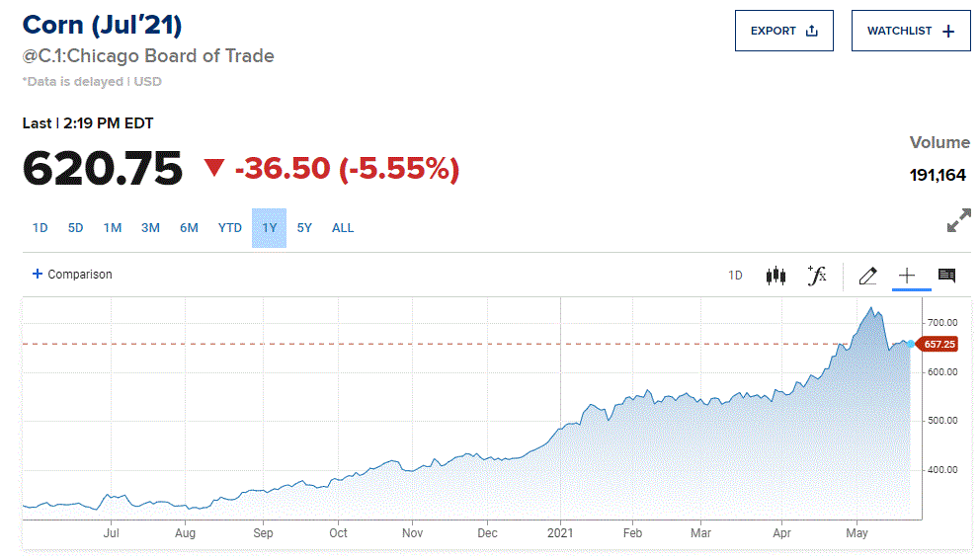This screenshot has height=560, width=979.
Task: Select the 1M range tab
Action: [113, 228]
